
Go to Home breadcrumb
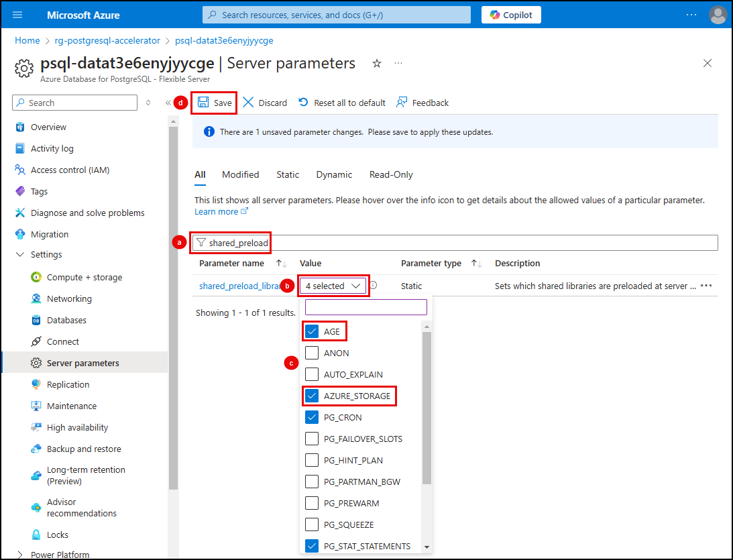pos(27,41)
